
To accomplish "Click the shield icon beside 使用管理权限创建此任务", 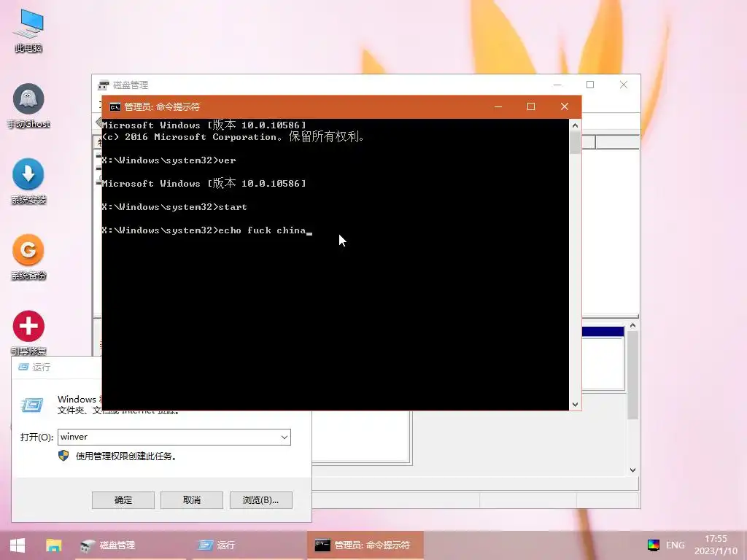I will [63, 456].
